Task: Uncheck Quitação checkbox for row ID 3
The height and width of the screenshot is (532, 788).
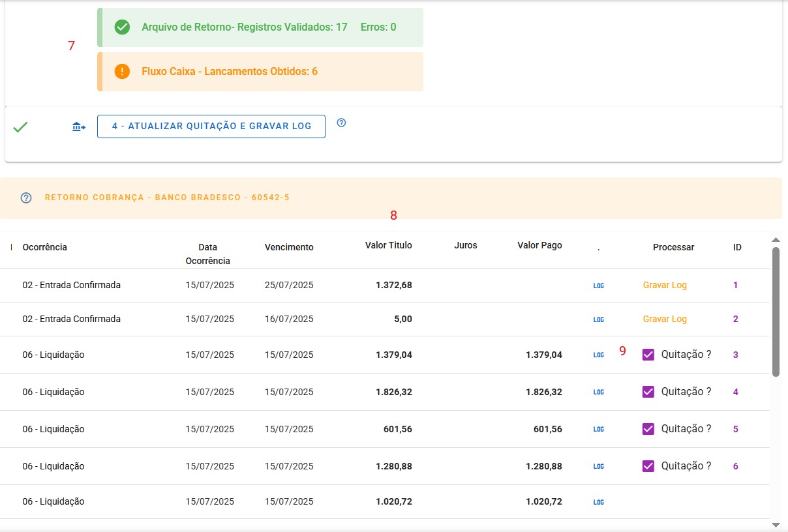Action: (648, 355)
